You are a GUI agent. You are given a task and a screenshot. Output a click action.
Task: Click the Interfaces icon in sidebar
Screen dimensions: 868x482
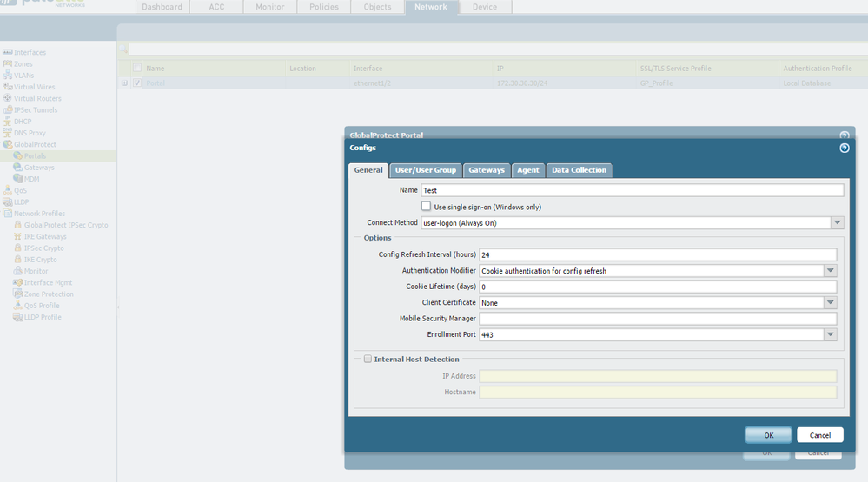tap(8, 53)
